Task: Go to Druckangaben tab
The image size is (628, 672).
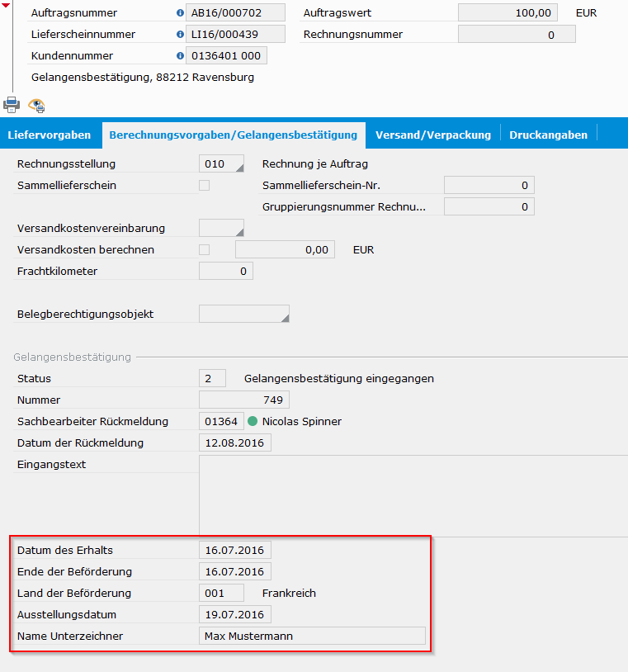Action: coord(548,135)
